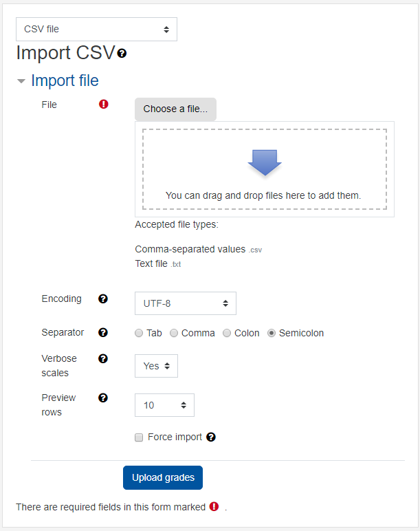Enable the Force import checkbox
The image size is (420, 531).
pos(139,437)
